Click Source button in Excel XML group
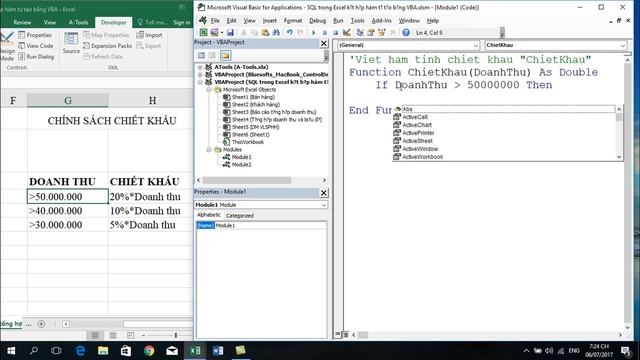Viewport: 640px width, 360px height. [x=71, y=43]
